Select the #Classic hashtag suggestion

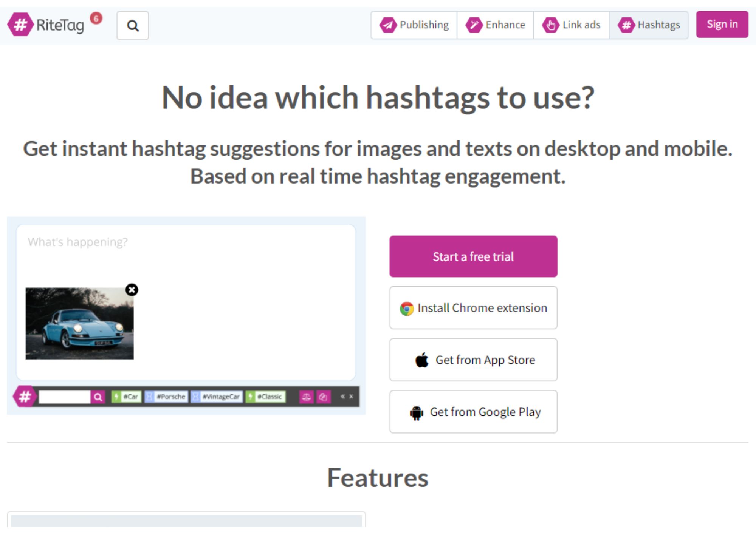[265, 397]
